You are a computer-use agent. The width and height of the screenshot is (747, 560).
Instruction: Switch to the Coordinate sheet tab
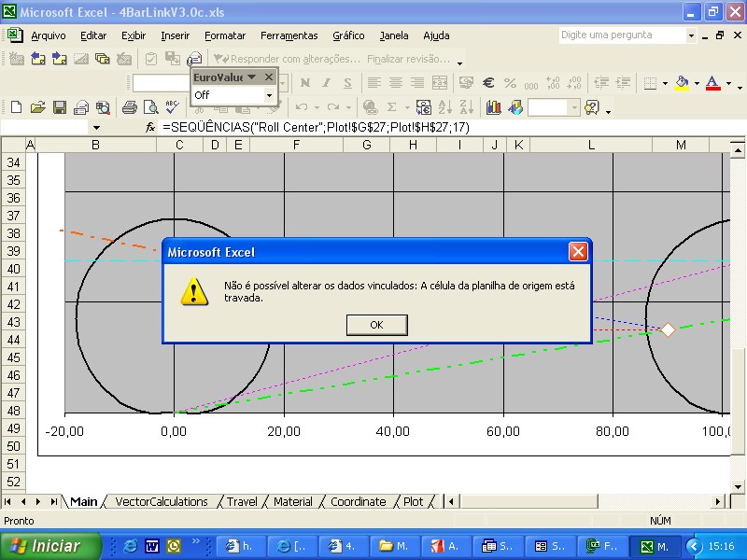pos(359,501)
